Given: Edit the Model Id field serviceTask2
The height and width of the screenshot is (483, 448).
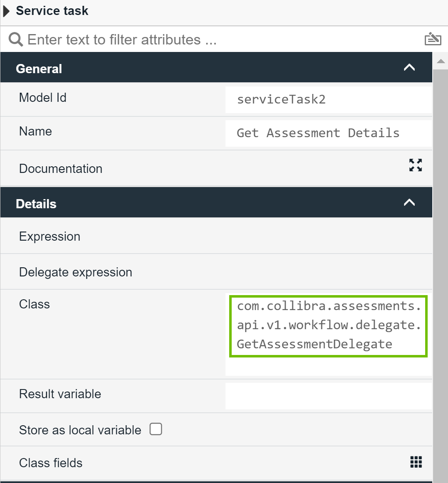Looking at the screenshot, I should click(x=328, y=100).
